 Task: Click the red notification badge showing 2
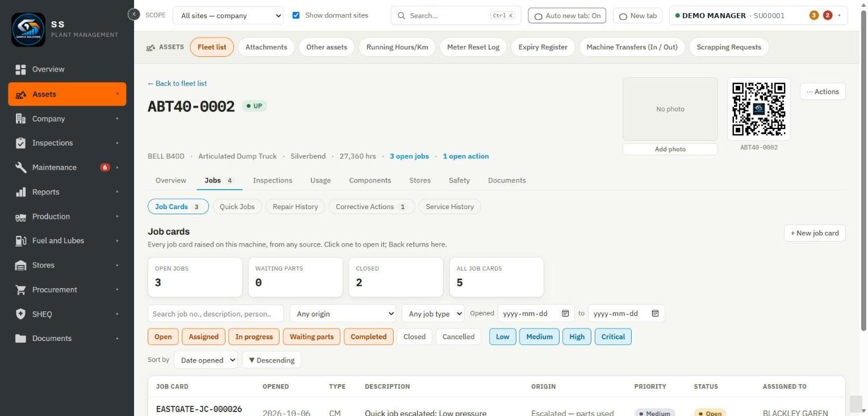click(828, 15)
